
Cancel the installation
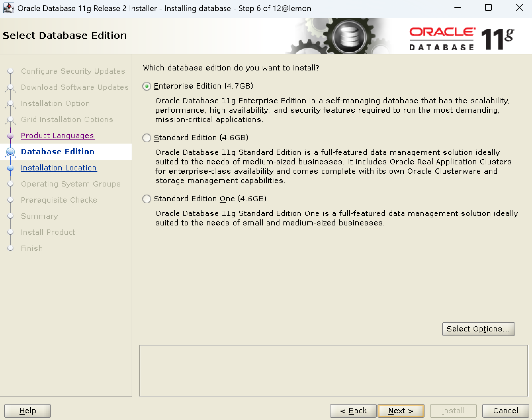[x=505, y=411]
